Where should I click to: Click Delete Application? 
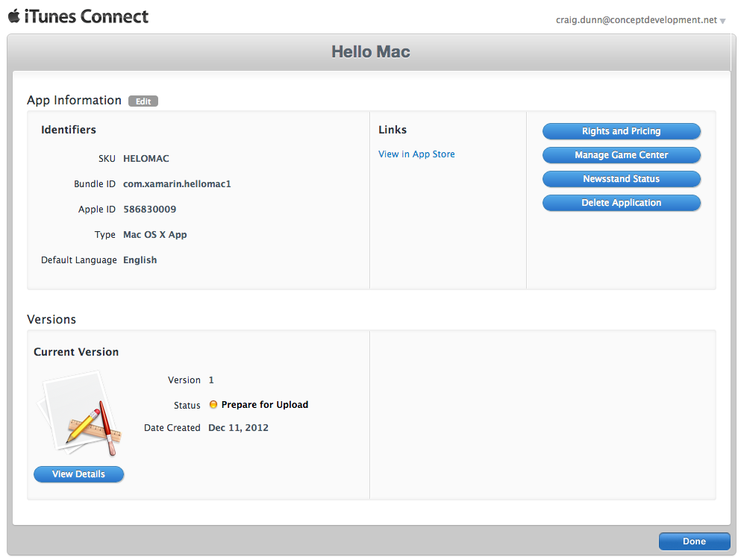[621, 202]
